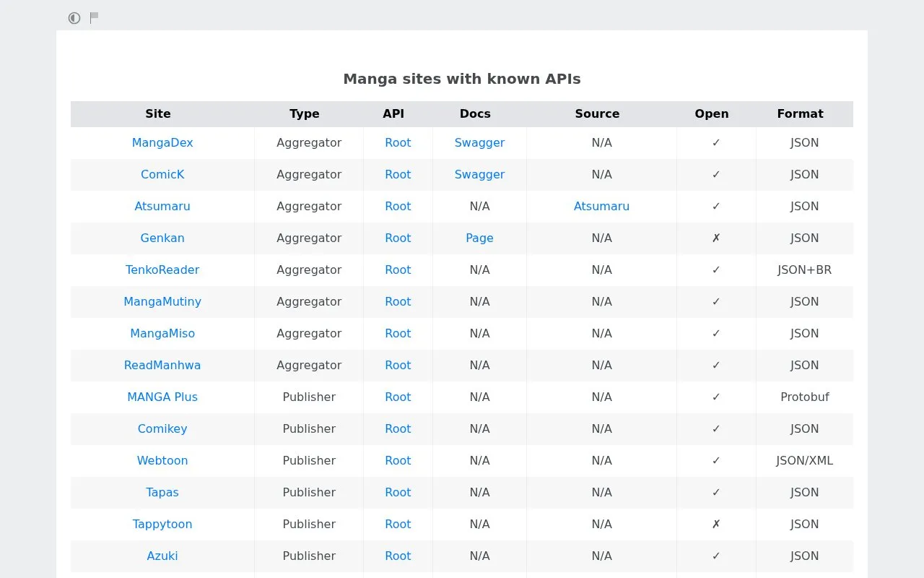Click the Publisher type cell for Comikey

(309, 429)
